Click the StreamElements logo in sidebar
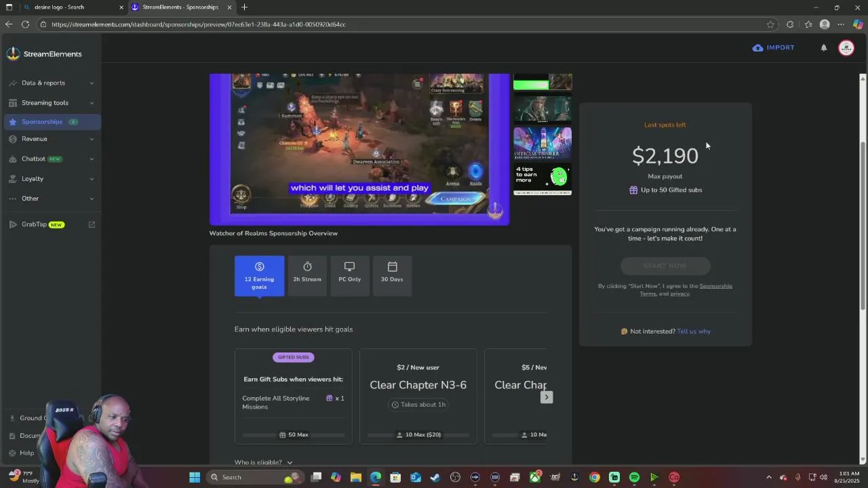This screenshot has width=868, height=488. tap(44, 54)
